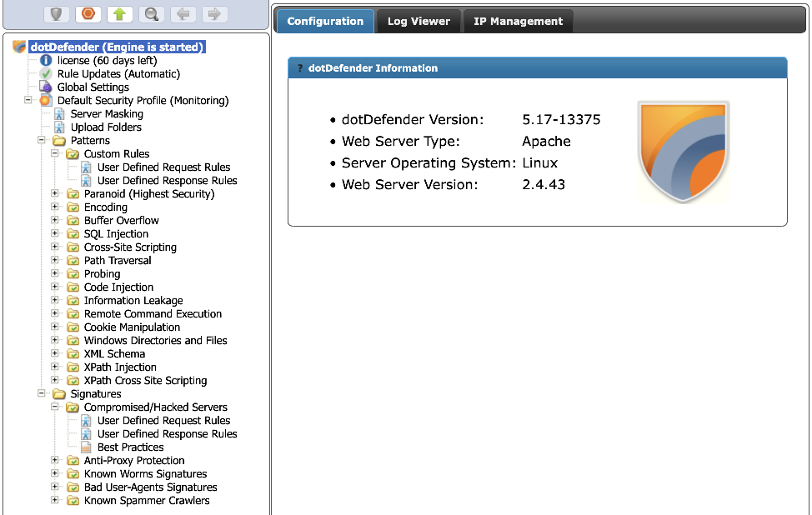This screenshot has width=812, height=515.
Task: Click the Server Masking page icon
Action: [x=59, y=114]
